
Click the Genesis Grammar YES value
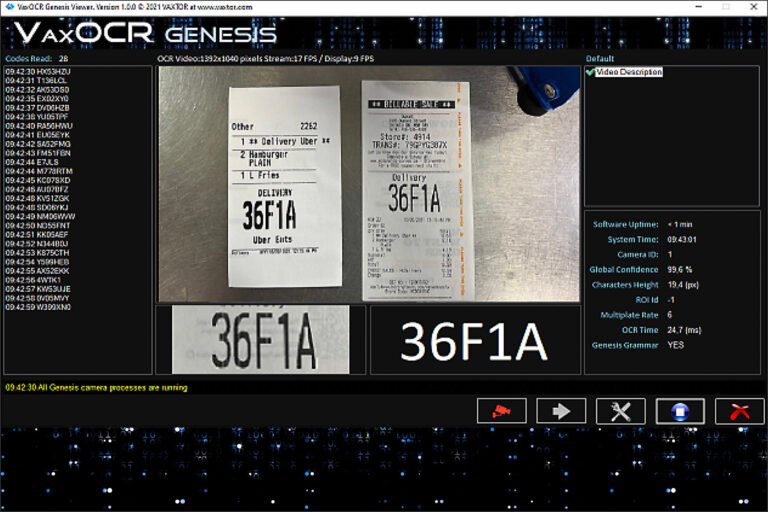pos(675,345)
